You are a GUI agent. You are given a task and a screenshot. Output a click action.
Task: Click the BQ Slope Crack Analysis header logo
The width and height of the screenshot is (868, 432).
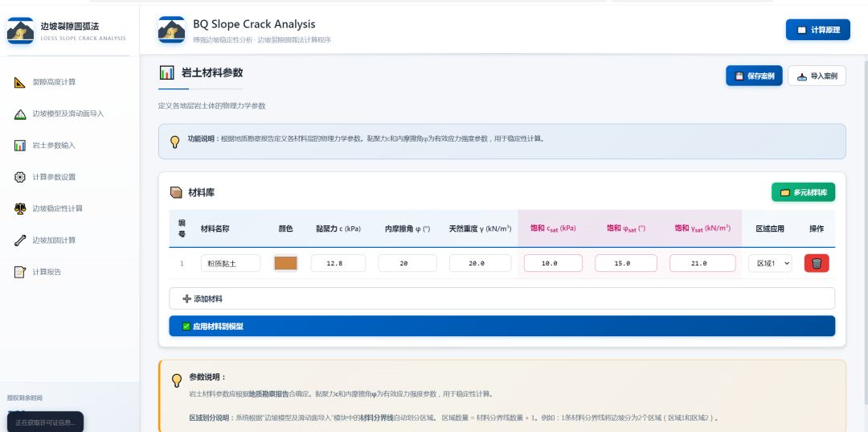coord(172,30)
